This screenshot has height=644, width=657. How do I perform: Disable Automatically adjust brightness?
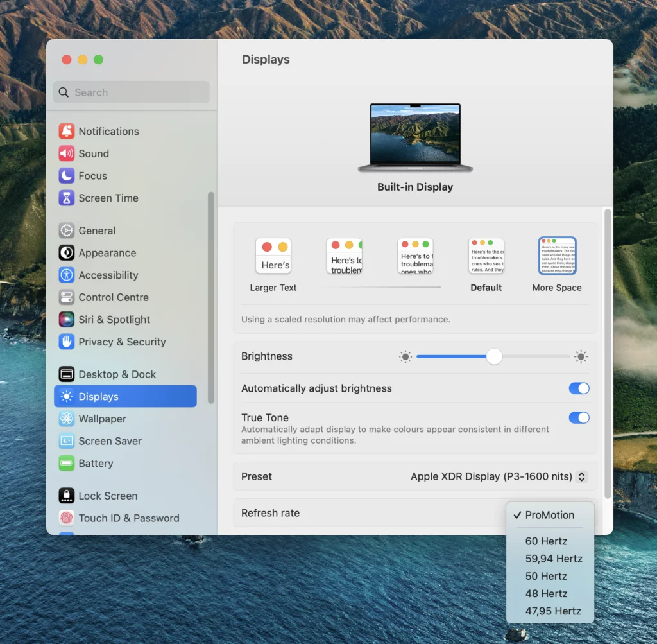tap(579, 388)
